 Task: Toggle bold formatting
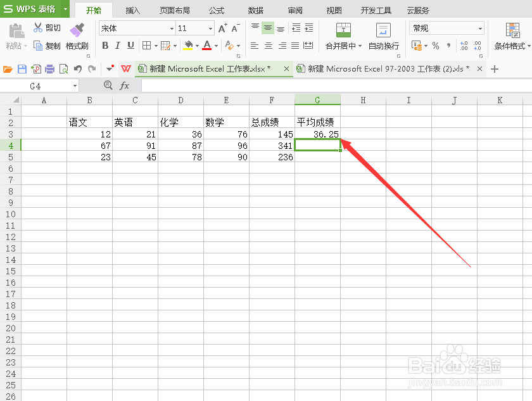click(105, 46)
